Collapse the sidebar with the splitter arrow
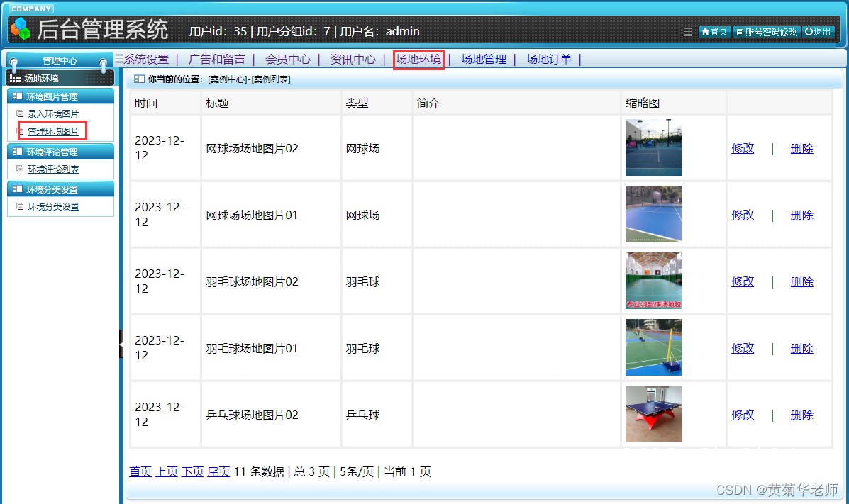 coord(121,344)
